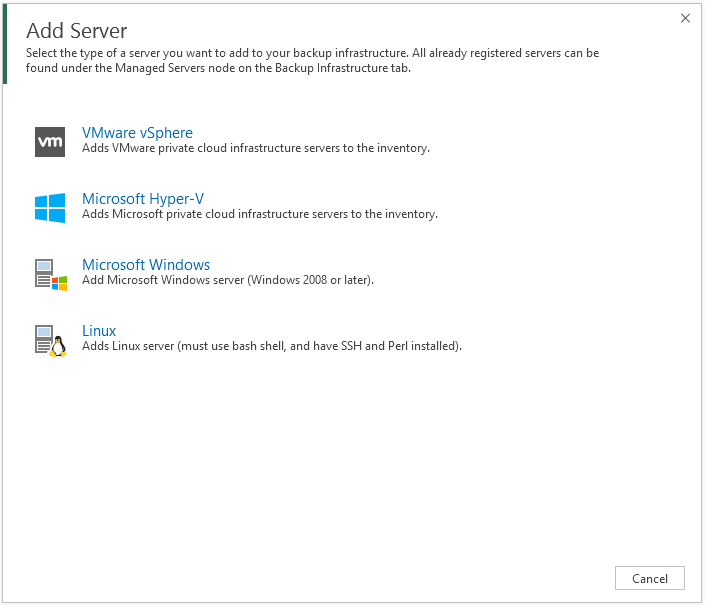The width and height of the screenshot is (706, 608).
Task: Click the Tux penguin on the Linux icon
Action: point(58,347)
